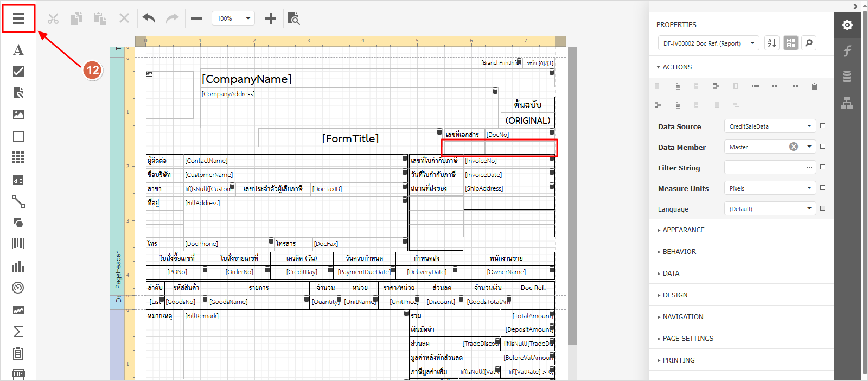Select the Picture Box tool
868x381 pixels.
(x=18, y=115)
